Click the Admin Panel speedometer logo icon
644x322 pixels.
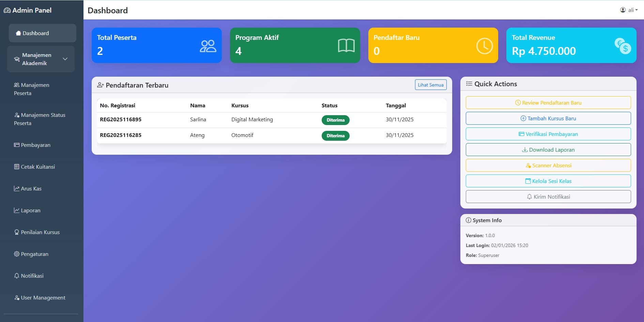7,11
